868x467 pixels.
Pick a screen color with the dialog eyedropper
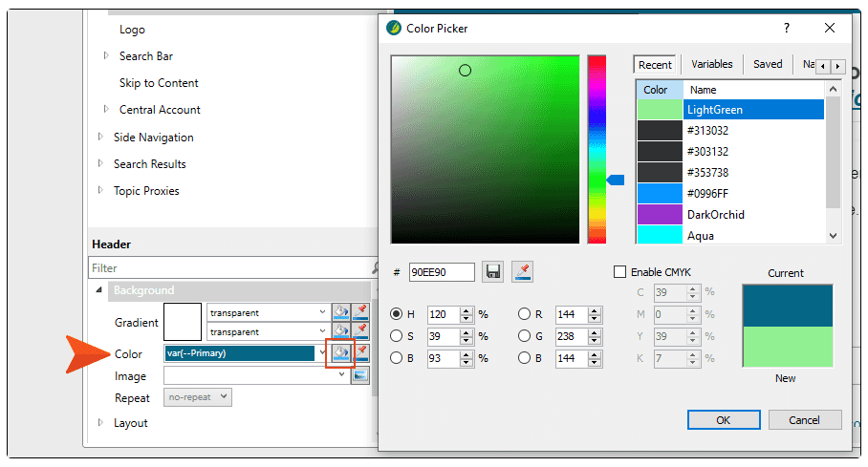523,271
